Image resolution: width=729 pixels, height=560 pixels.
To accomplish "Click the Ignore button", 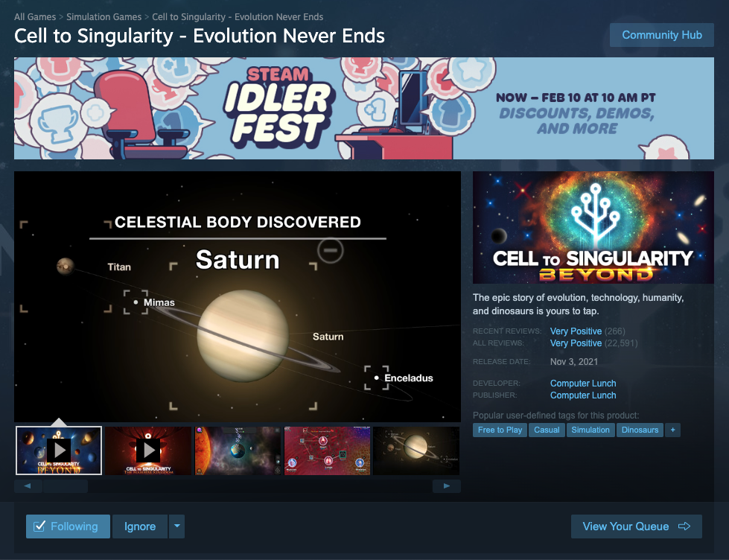I will [x=140, y=526].
